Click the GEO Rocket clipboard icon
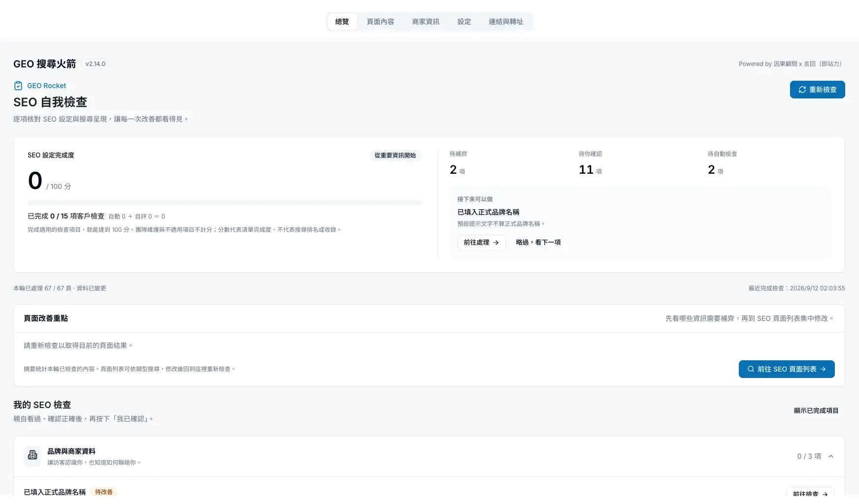Image resolution: width=859 pixels, height=504 pixels. point(18,86)
